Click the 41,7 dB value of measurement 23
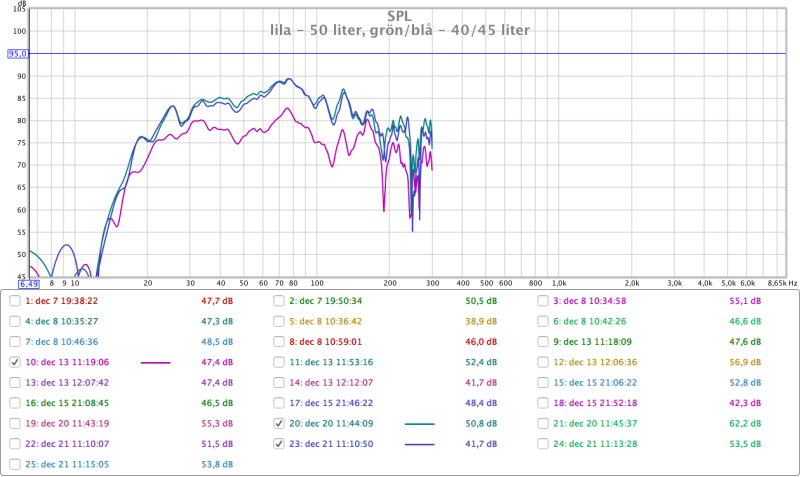The image size is (800, 477). pos(481,444)
